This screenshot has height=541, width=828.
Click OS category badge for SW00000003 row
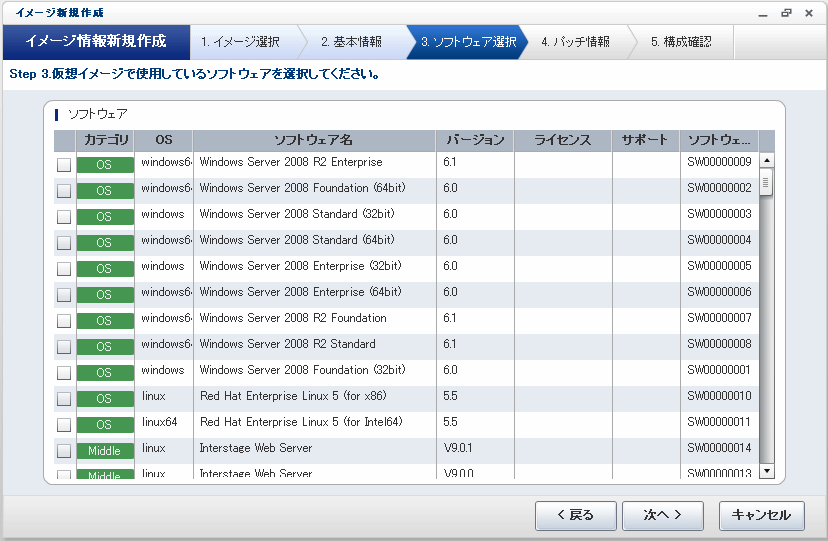pos(105,216)
